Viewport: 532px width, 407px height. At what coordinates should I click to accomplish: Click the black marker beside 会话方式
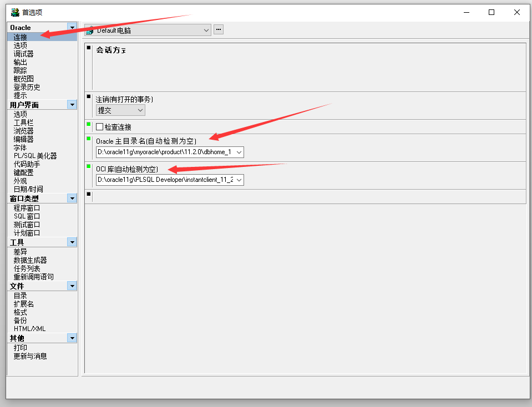[89, 48]
